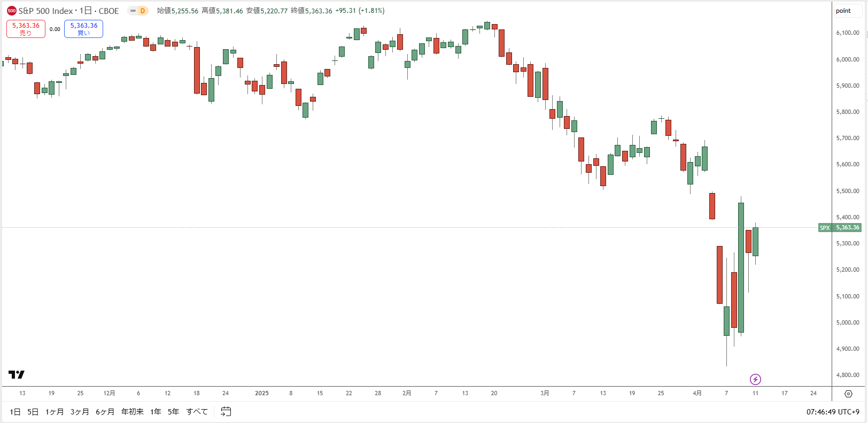Select the 3ヶ月 date-range tab

80,412
